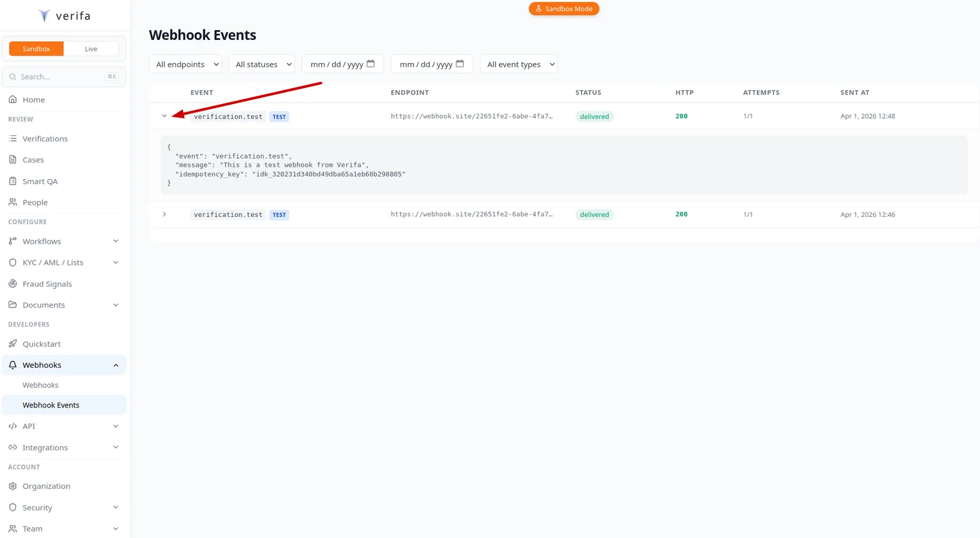Collapse the 12:48 verification.test event row
The width and height of the screenshot is (980, 538).
coord(164,116)
